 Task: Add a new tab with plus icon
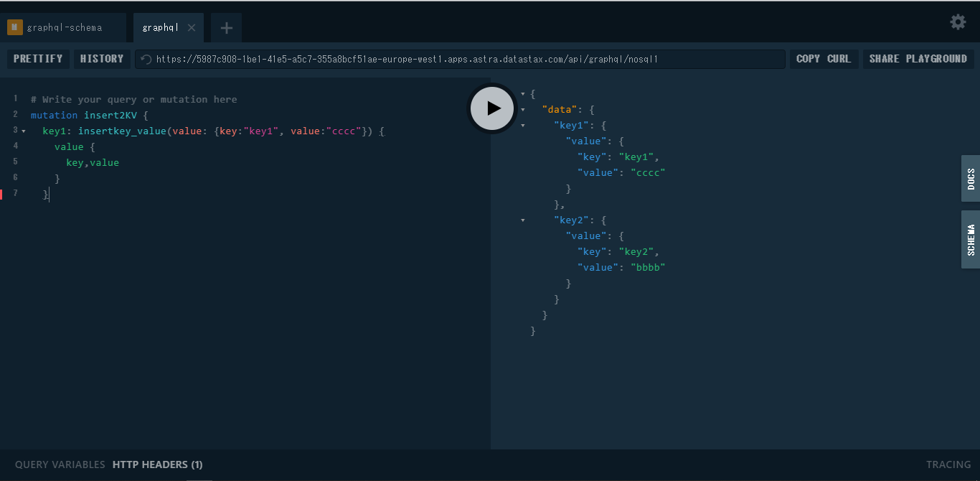pos(226,28)
